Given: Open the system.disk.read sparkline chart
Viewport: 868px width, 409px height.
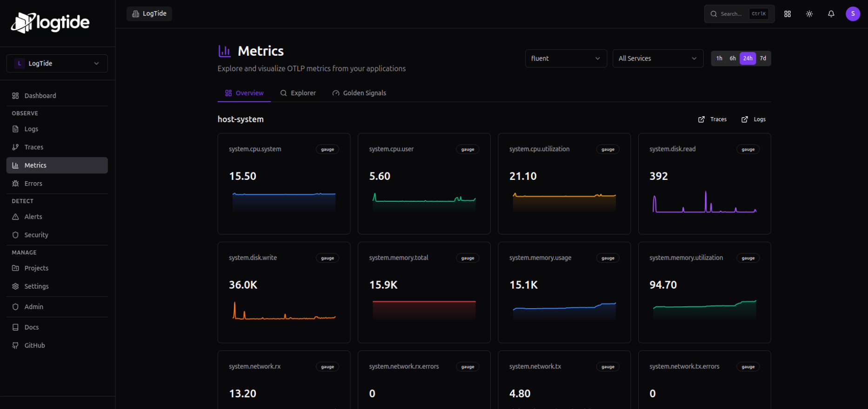Looking at the screenshot, I should [704, 202].
